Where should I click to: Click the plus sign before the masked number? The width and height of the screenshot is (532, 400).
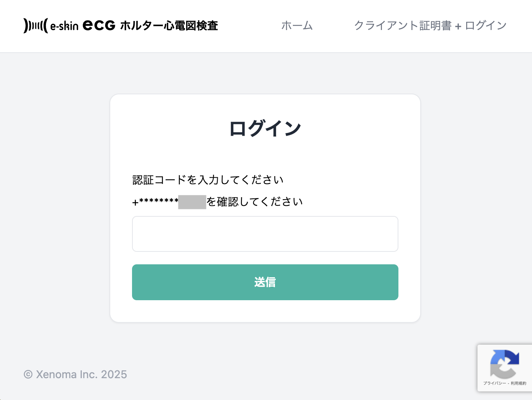(135, 203)
